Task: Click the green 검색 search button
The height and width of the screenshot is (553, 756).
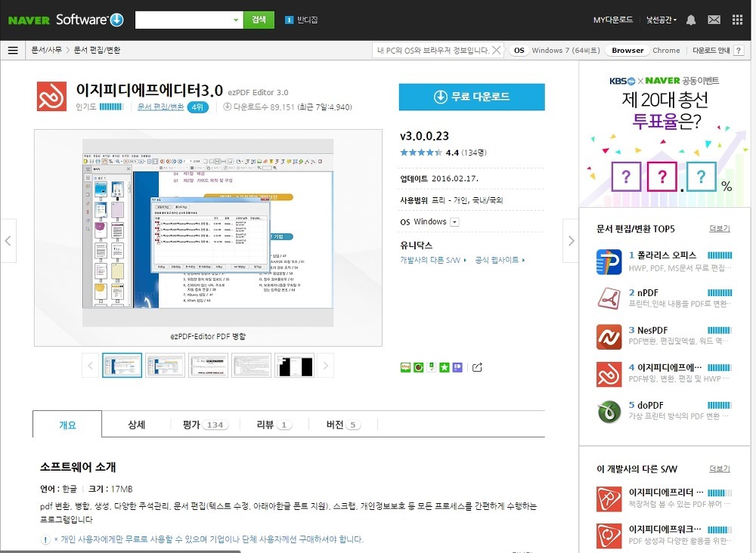Action: (259, 20)
